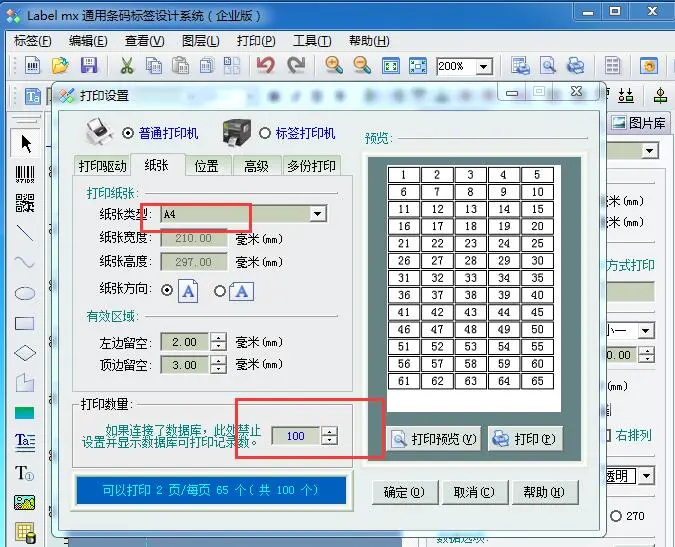Expand the 透明 dropdown on right panel
Image resolution: width=675 pixels, height=547 pixels.
coord(647,476)
